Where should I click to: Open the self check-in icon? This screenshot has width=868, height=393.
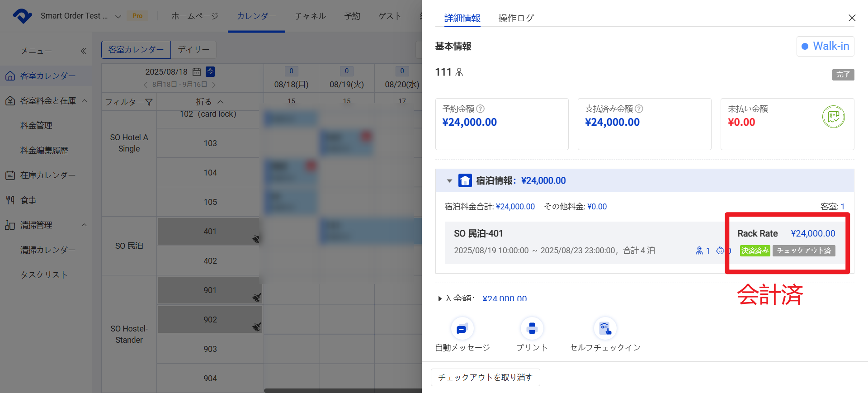pos(605,329)
